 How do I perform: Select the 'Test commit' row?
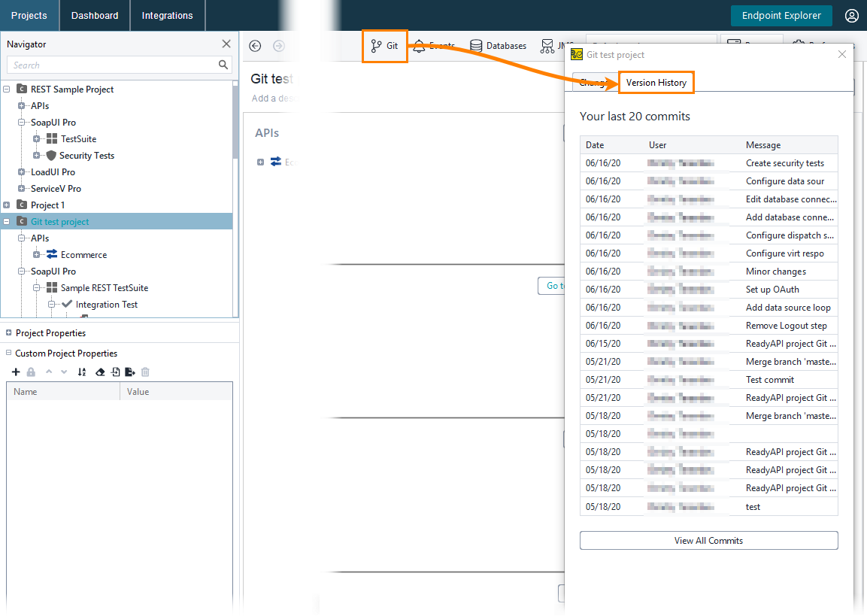[x=709, y=380]
